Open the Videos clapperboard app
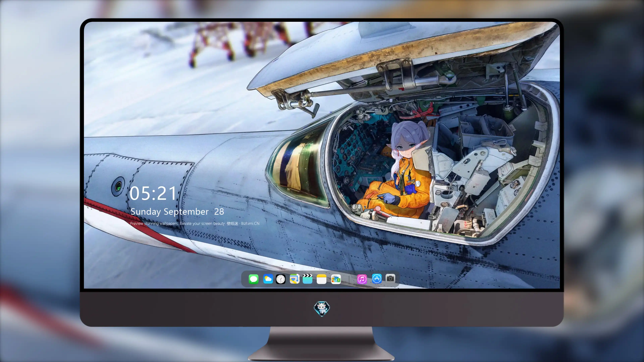Image resolution: width=644 pixels, height=362 pixels. pyautogui.click(x=308, y=279)
